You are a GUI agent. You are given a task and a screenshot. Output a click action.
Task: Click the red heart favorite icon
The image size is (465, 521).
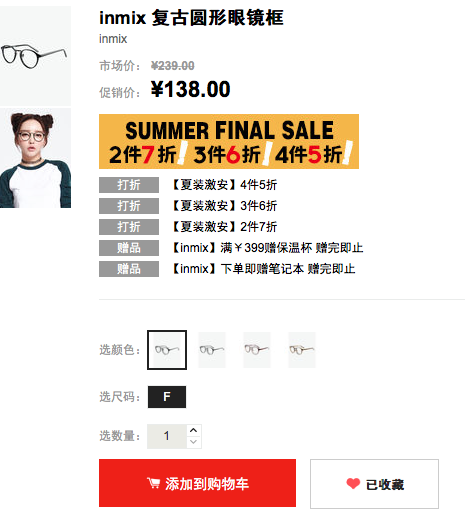[353, 483]
